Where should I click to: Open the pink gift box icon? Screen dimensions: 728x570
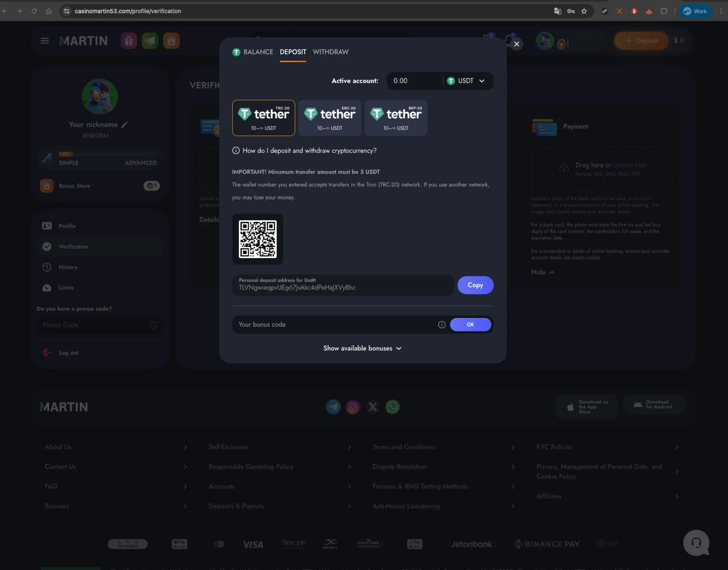coord(129,41)
